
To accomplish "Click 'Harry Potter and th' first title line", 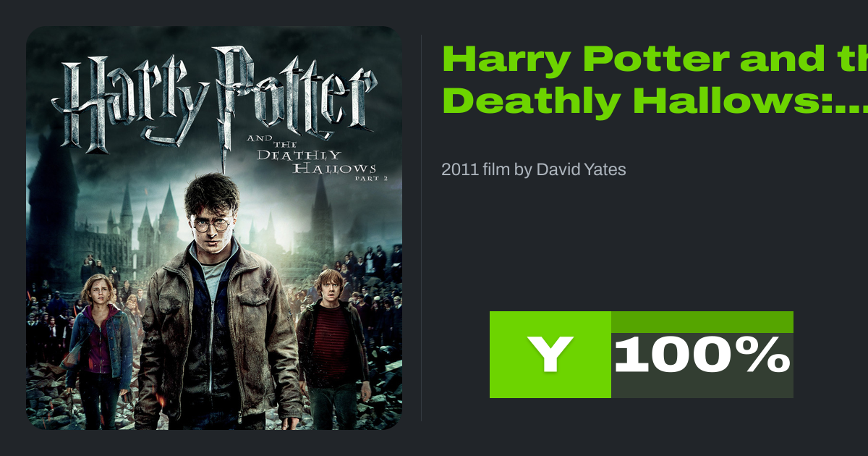I will (x=655, y=59).
